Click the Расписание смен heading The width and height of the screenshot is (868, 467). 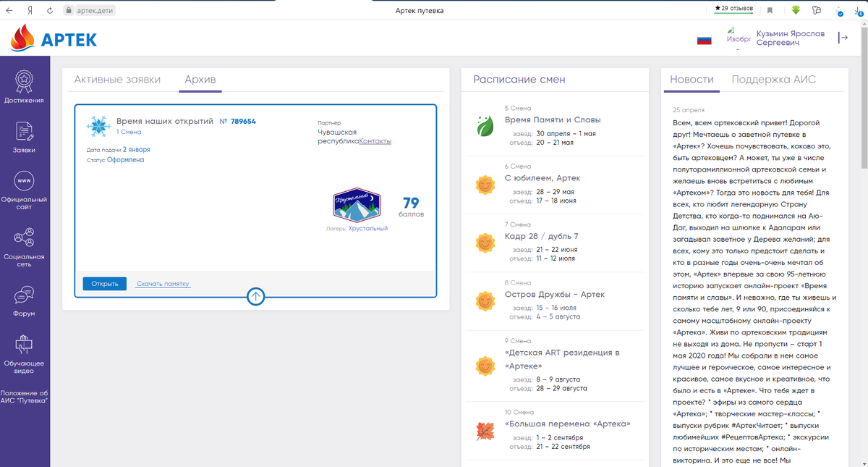[519, 80]
